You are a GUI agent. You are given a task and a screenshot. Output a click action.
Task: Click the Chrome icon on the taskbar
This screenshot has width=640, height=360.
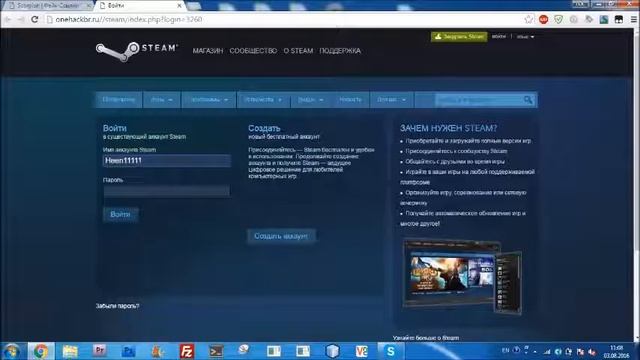40,351
